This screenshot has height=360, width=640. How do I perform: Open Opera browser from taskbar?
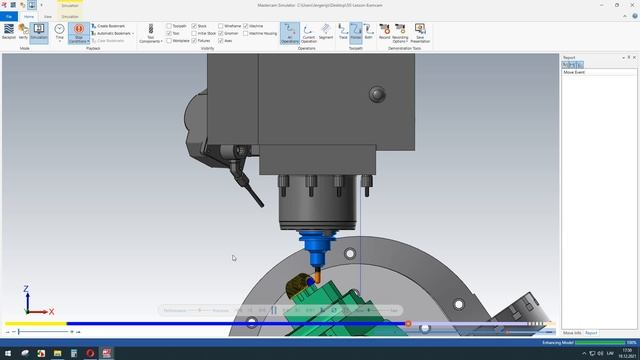(x=90, y=353)
